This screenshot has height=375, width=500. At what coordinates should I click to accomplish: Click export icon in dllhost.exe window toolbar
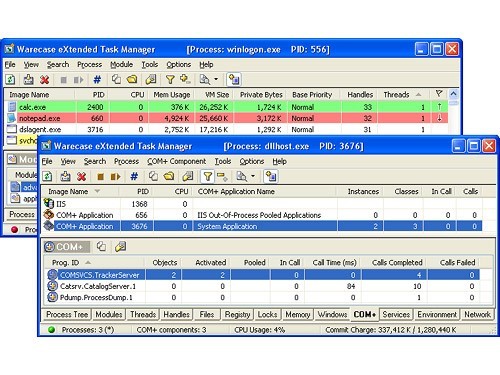[65, 176]
